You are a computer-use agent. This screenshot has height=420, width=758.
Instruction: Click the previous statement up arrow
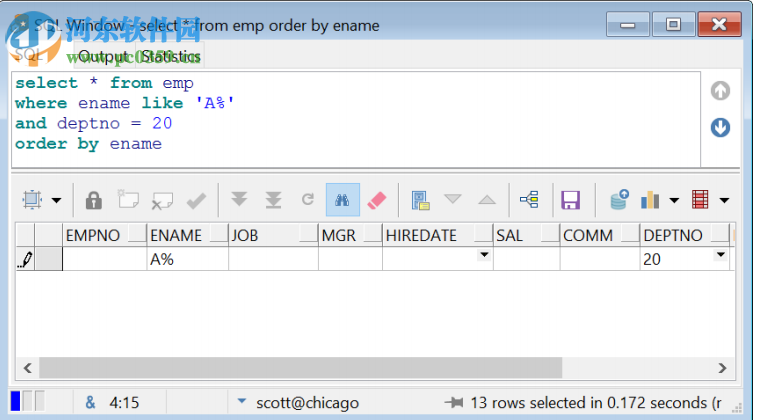click(x=720, y=90)
